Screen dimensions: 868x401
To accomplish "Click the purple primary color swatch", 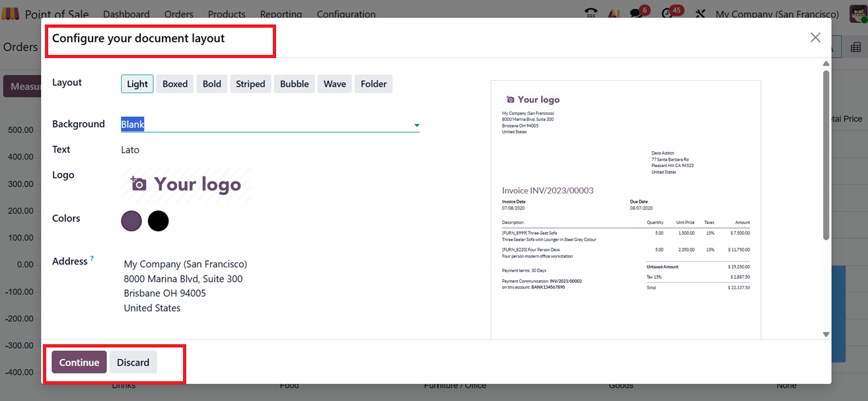I will [x=131, y=221].
